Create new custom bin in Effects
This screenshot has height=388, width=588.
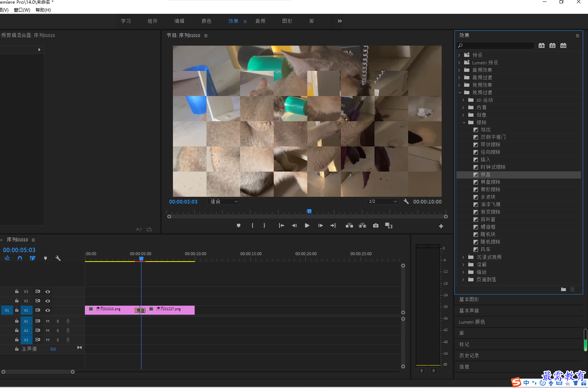(x=563, y=289)
